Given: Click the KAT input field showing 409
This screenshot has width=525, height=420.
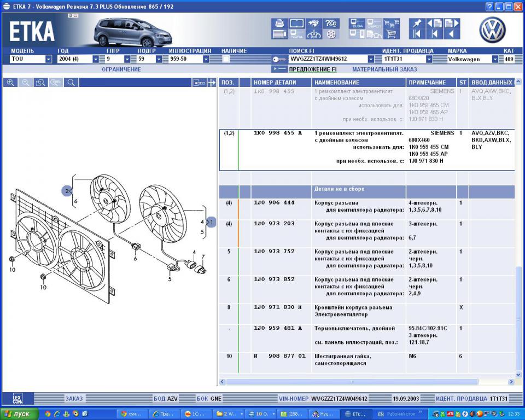Looking at the screenshot, I should click(x=509, y=59).
